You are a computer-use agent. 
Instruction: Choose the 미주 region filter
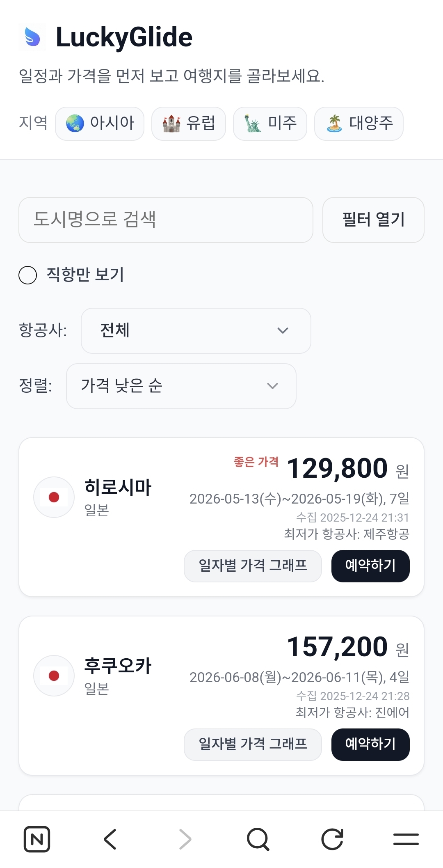tap(270, 124)
